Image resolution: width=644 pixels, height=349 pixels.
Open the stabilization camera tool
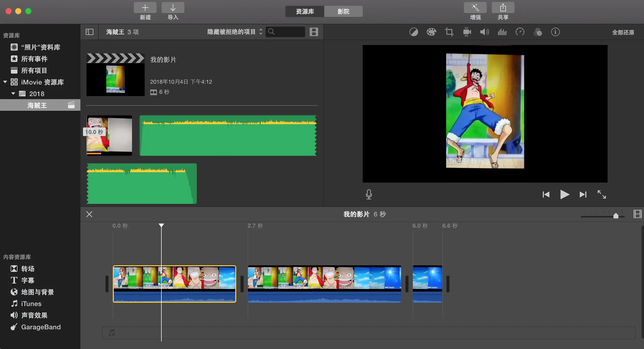467,32
